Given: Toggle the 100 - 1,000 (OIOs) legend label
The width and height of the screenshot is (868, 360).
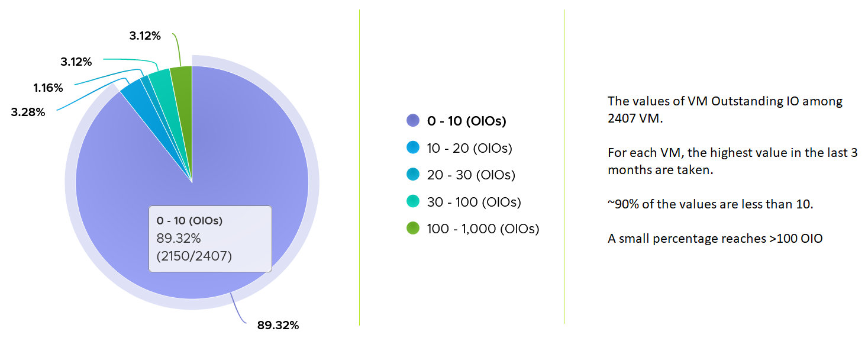Looking at the screenshot, I should coord(483,229).
